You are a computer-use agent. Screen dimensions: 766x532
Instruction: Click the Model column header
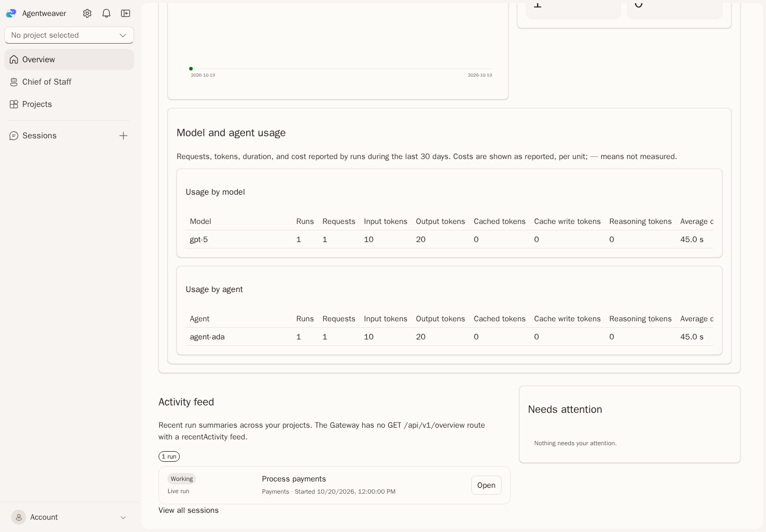click(201, 221)
